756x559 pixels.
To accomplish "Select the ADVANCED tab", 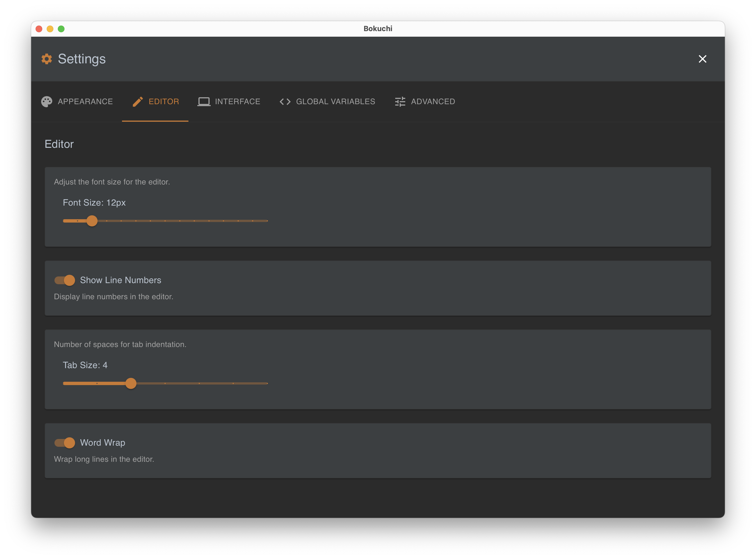I will (433, 101).
